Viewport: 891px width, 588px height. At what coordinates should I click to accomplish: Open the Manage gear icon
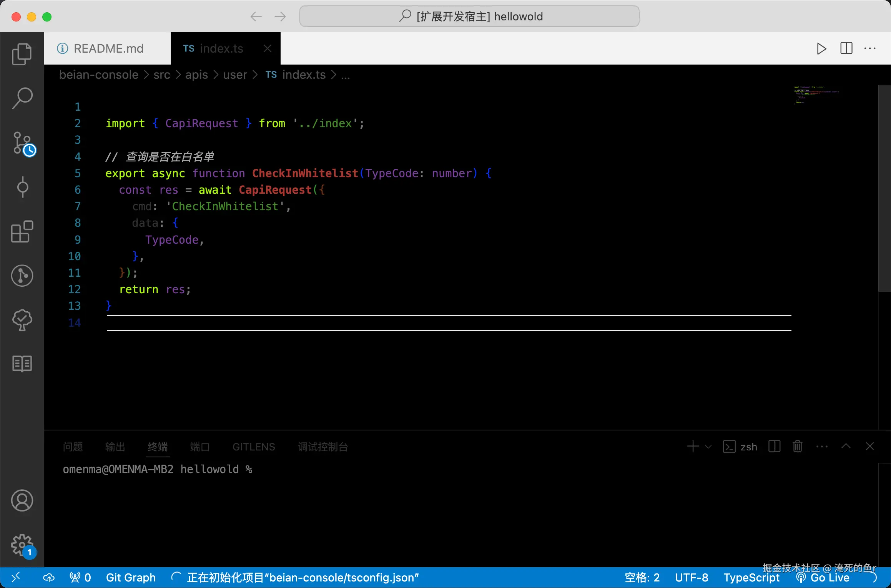point(22,545)
